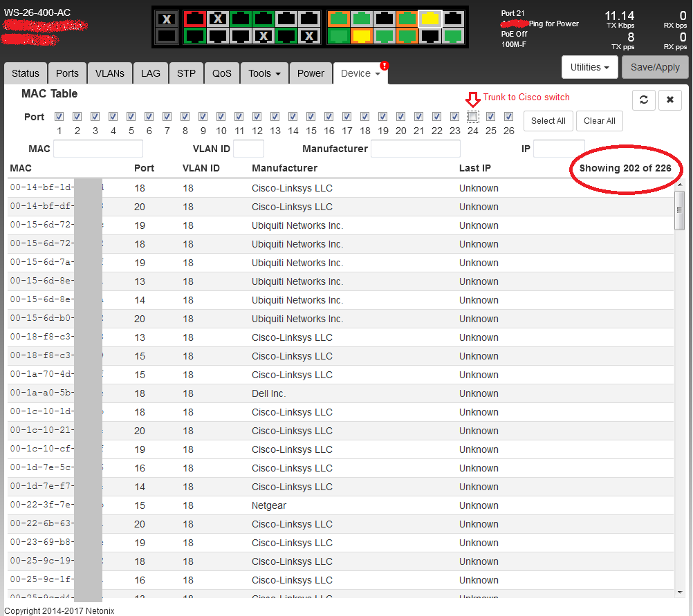Open the Tools dropdown menu
The height and width of the screenshot is (616, 693).
coord(264,73)
